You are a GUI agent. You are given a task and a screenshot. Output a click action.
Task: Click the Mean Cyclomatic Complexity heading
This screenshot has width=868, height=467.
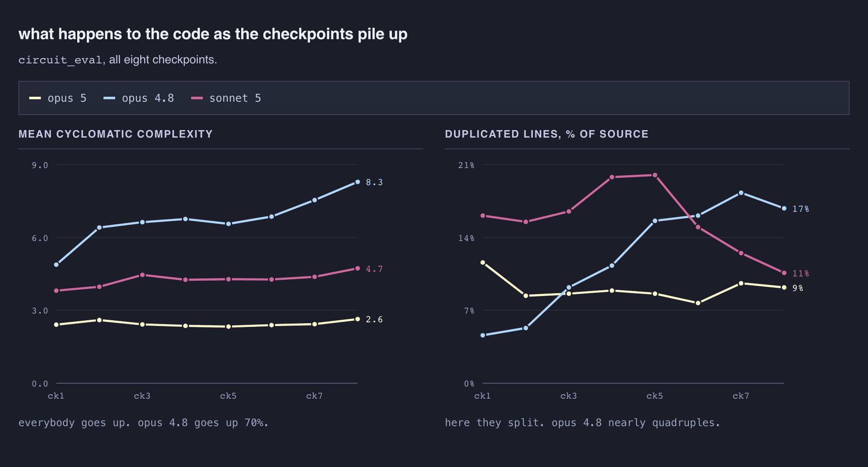click(115, 134)
